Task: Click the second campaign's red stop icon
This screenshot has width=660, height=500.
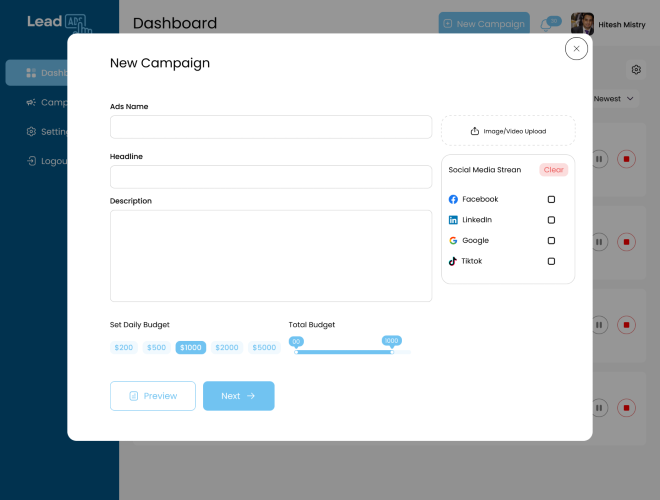Action: [626, 242]
